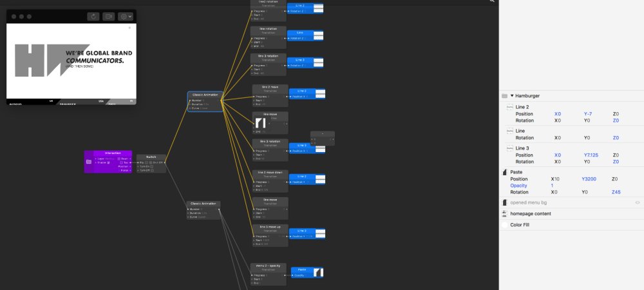Viewport: 644px width, 290px height.
Task: Select the Line 3 layer thumbnail icon
Action: click(x=509, y=148)
